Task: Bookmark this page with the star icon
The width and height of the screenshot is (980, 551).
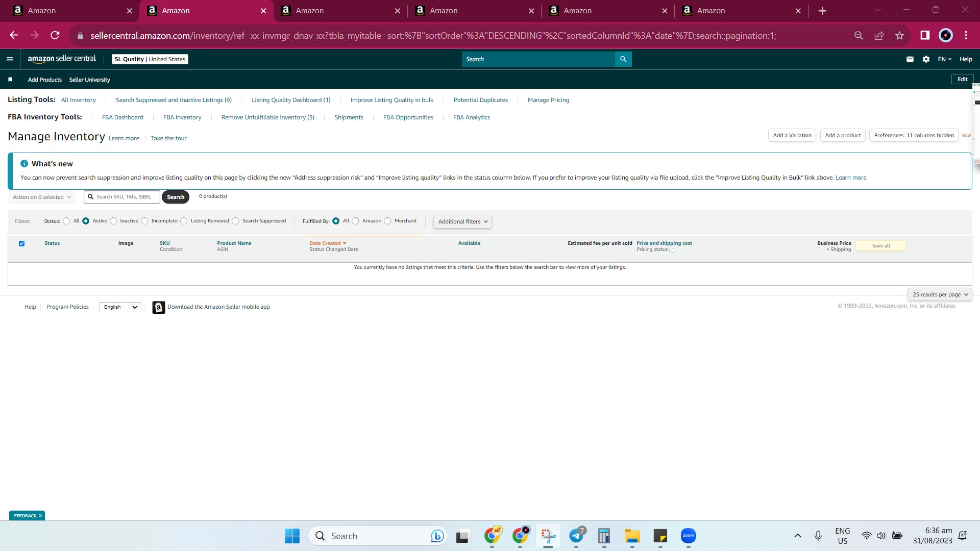Action: coord(899,35)
